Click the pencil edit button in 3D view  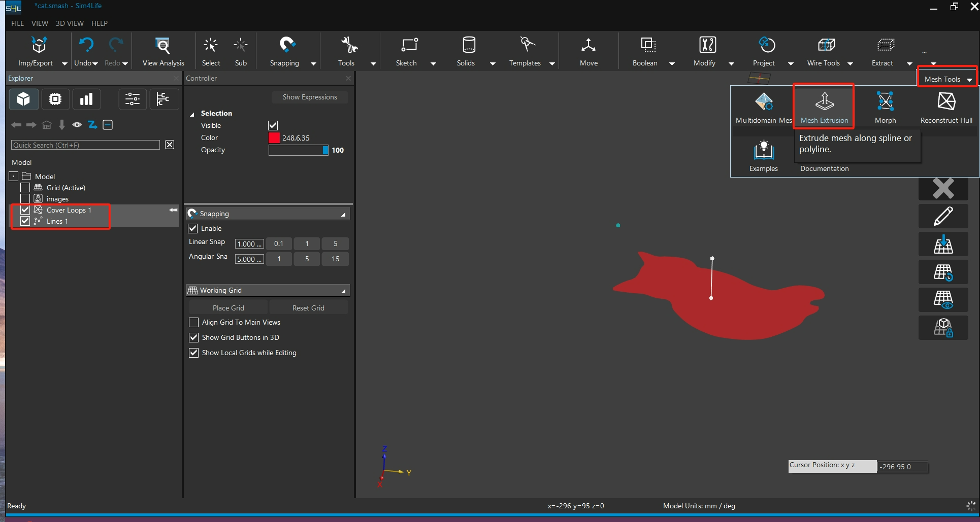943,216
